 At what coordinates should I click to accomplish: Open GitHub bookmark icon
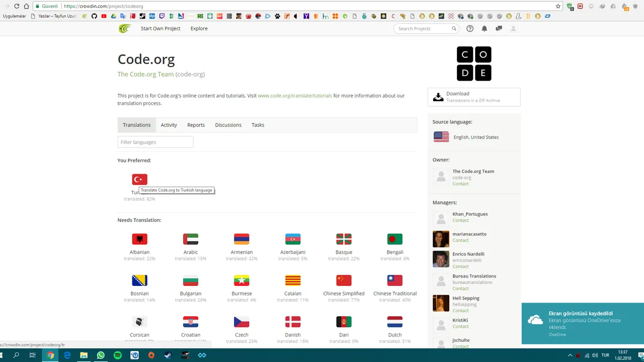[94, 16]
